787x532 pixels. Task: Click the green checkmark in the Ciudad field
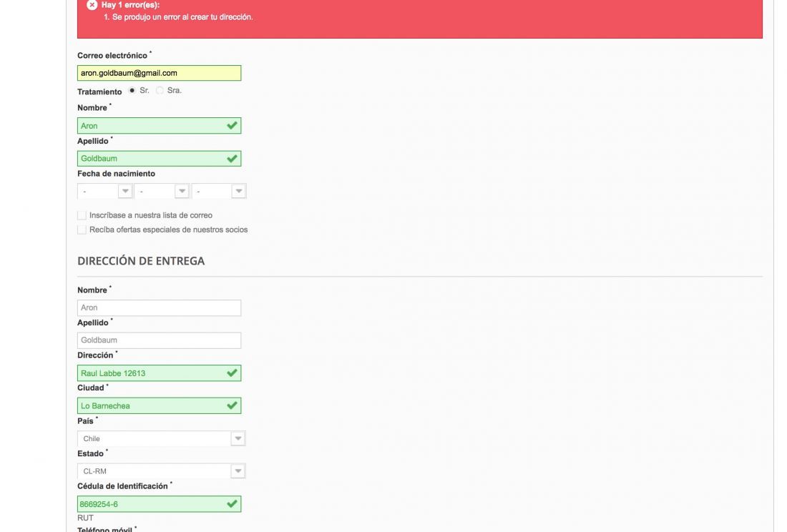click(x=232, y=405)
